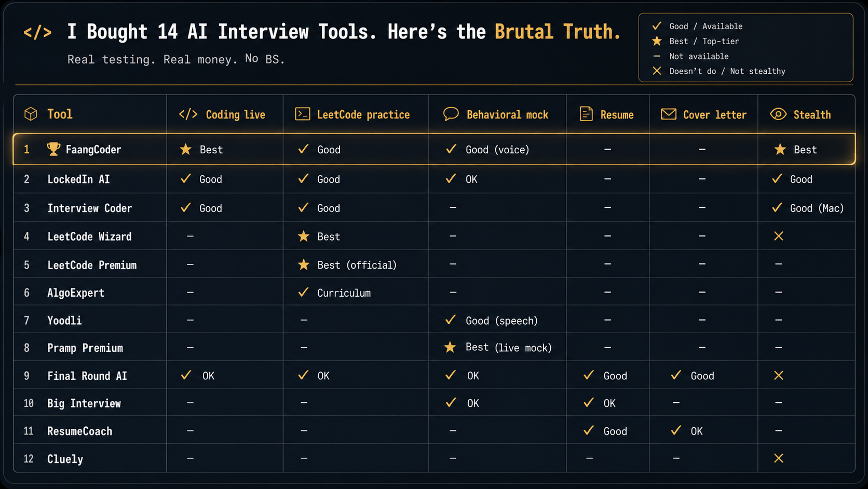Screen dimensions: 868x489
Task: Click the star icon in Pramp Premium row
Action: click(450, 347)
